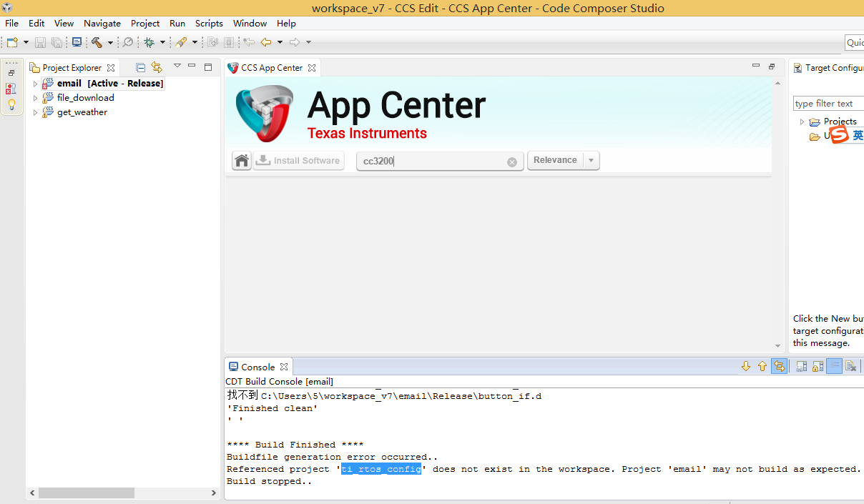Viewport: 864px width, 504px height.
Task: Open the Run menu
Action: (177, 23)
